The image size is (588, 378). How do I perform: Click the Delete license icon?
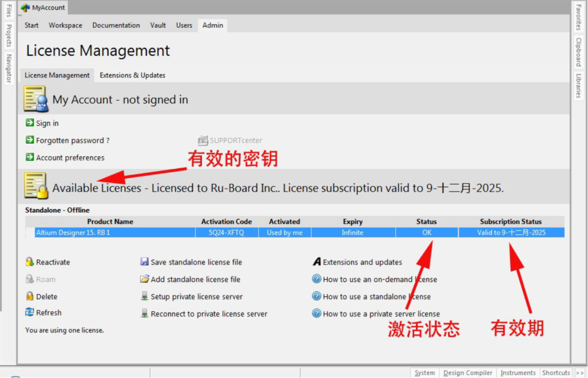29,296
